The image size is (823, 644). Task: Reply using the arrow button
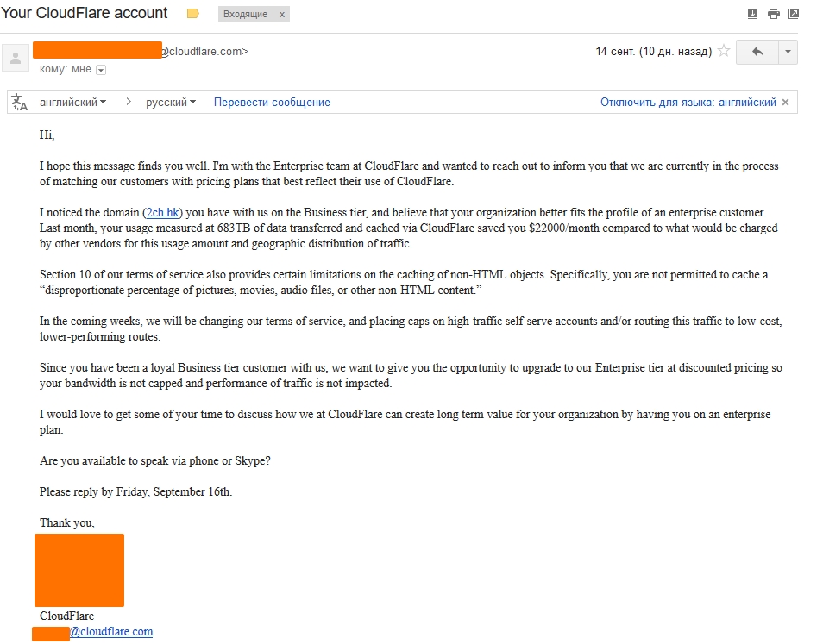point(757,52)
